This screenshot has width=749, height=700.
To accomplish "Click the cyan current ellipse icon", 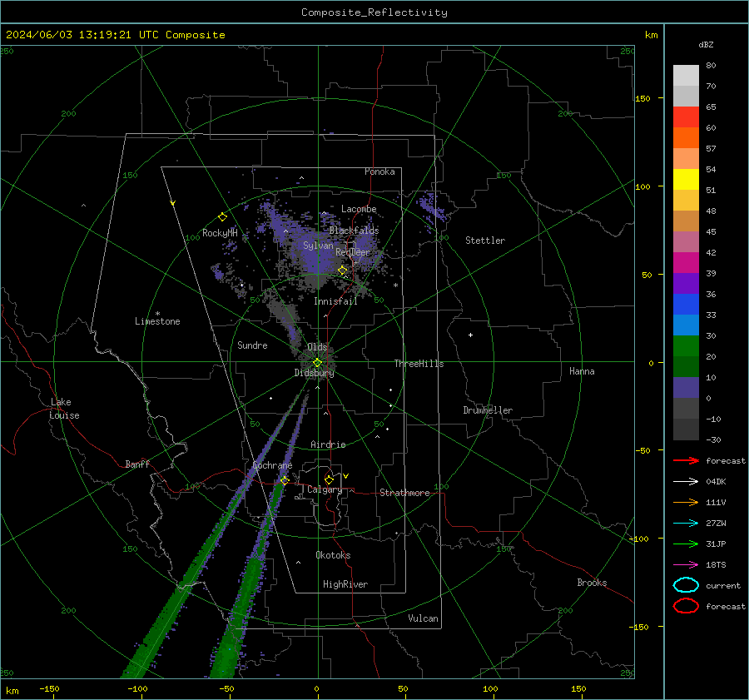I will pos(686,585).
